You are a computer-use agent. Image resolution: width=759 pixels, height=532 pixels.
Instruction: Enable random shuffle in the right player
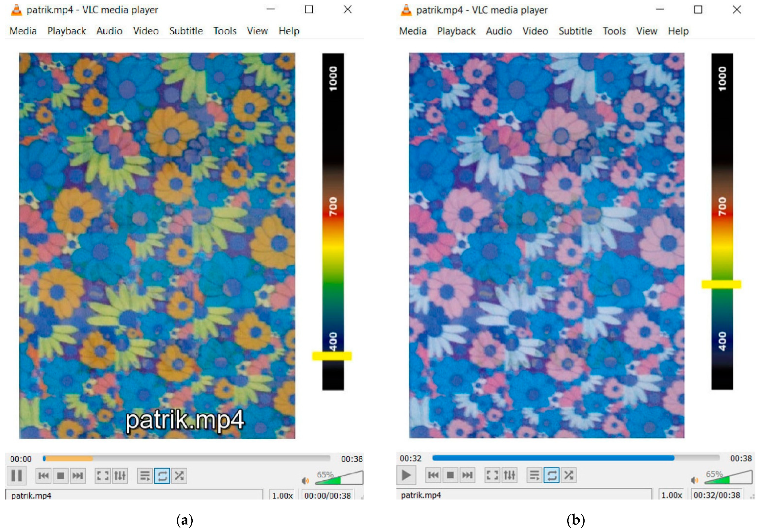click(x=569, y=475)
